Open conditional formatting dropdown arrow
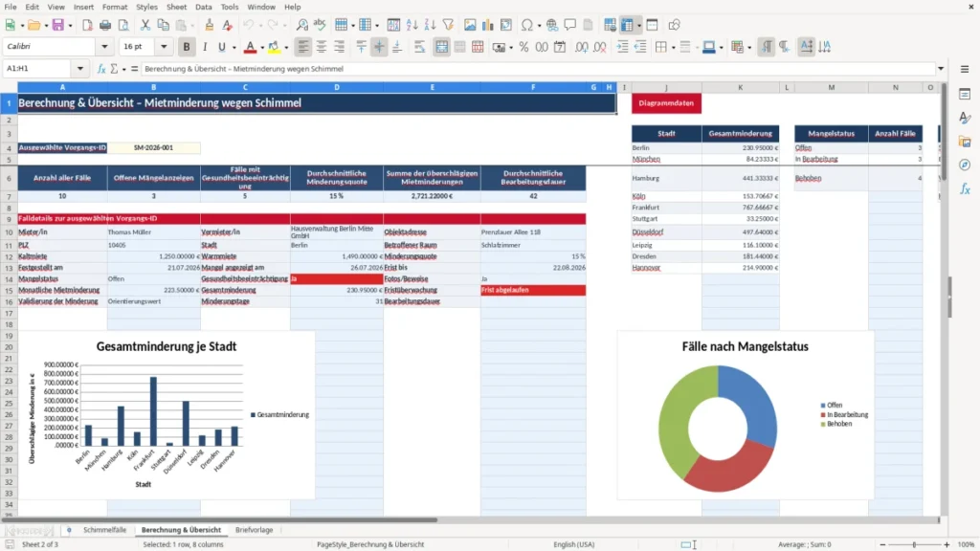Screen dimensions: 980x551 pos(748,48)
